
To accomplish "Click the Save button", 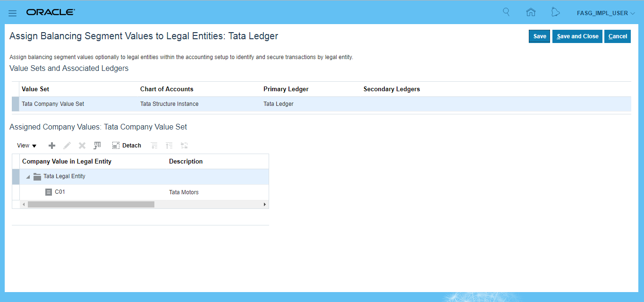I will 539,36.
